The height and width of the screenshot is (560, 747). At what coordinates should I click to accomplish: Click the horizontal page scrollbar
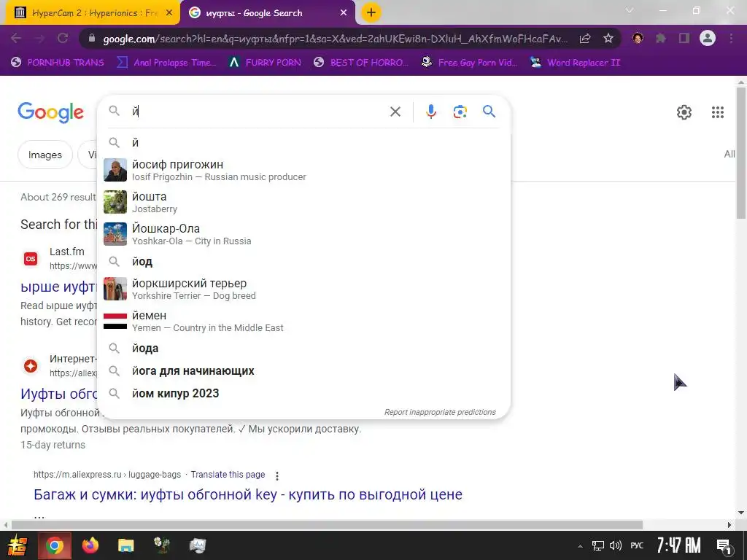(x=327, y=525)
